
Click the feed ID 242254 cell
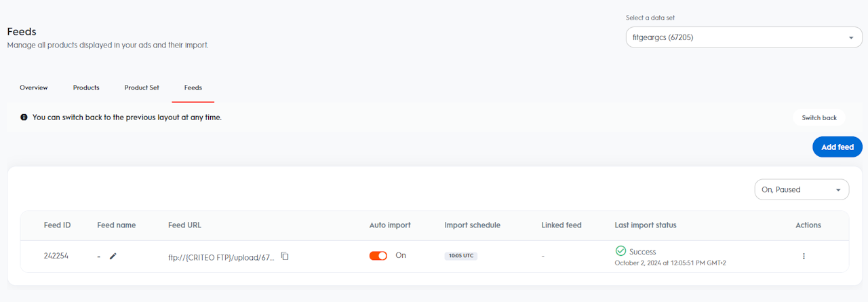coord(56,256)
